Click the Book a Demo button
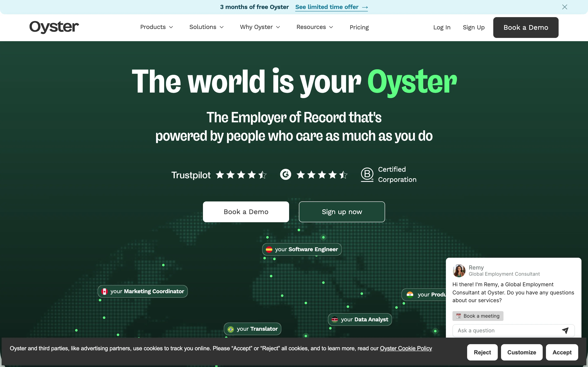588x367 pixels. pyautogui.click(x=526, y=27)
